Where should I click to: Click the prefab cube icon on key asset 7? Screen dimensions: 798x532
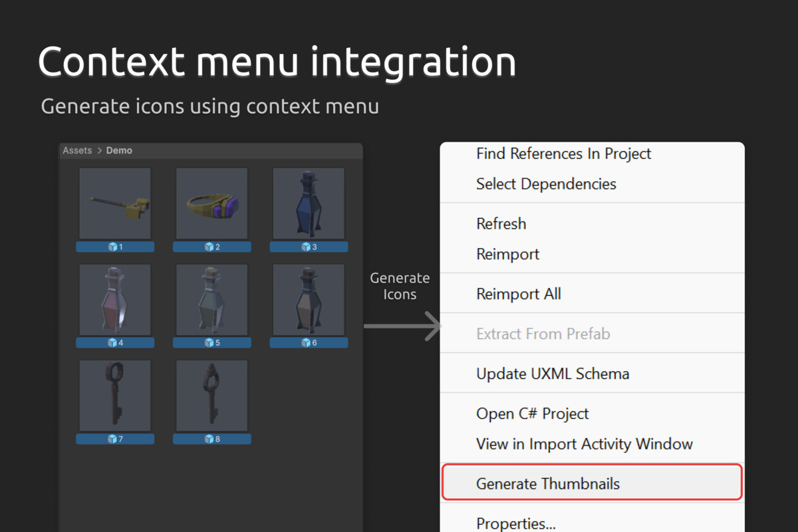[110, 439]
